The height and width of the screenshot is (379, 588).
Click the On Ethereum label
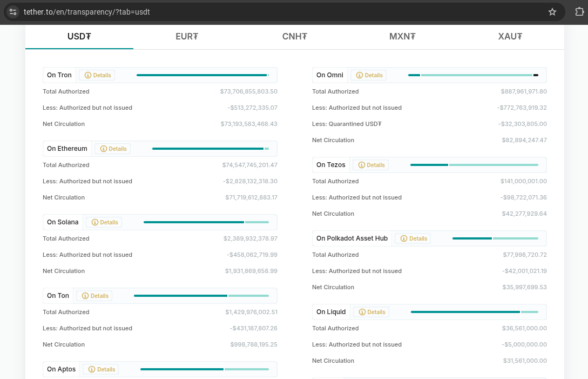click(67, 149)
